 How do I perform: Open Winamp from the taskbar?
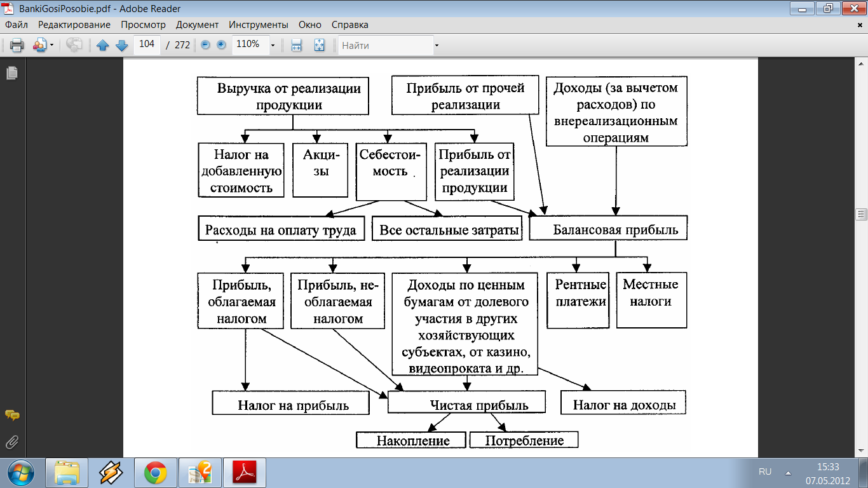pyautogui.click(x=111, y=473)
